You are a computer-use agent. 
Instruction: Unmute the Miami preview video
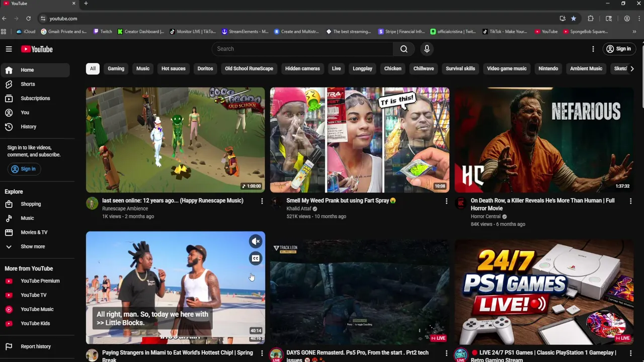point(256,241)
